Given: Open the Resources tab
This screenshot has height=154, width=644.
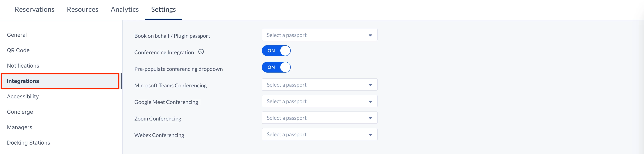Looking at the screenshot, I should [82, 9].
